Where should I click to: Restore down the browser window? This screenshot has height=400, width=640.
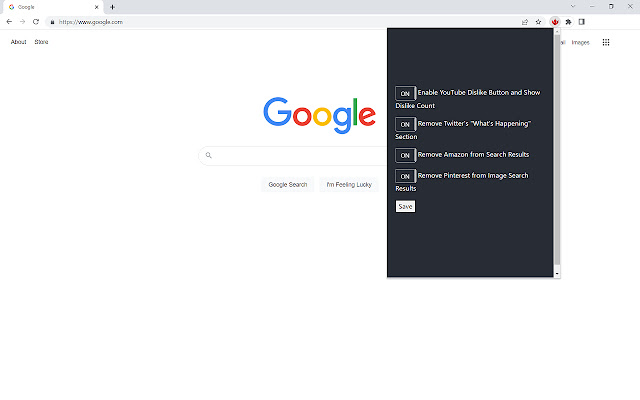pos(611,7)
